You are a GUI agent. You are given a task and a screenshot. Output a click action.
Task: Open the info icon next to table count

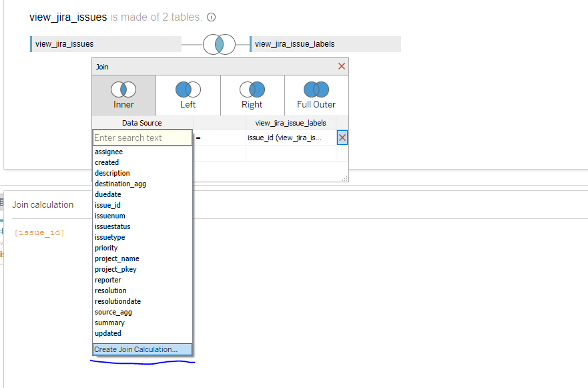click(212, 17)
